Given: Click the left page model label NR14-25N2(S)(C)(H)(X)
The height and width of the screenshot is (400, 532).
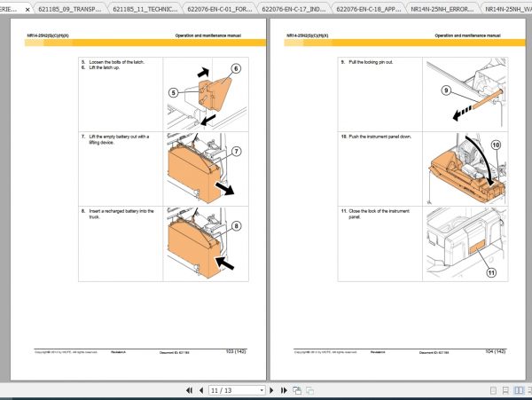Looking at the screenshot, I should 48,35.
